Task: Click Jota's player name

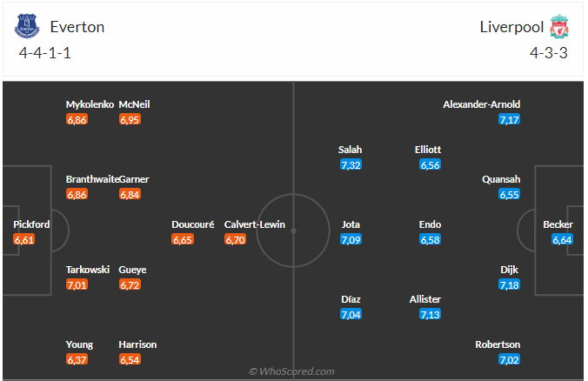Action: pos(351,224)
